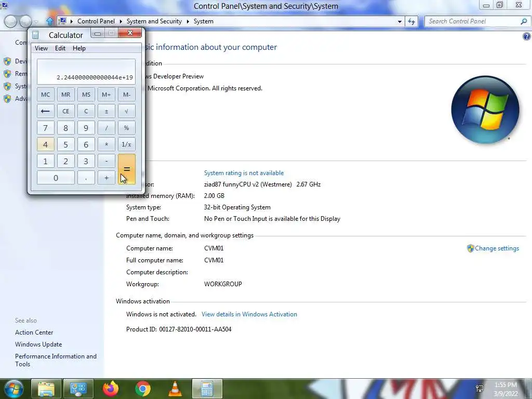Screen dimensions: 532x399
Task: Open Action Center under See also
Action: (34, 332)
